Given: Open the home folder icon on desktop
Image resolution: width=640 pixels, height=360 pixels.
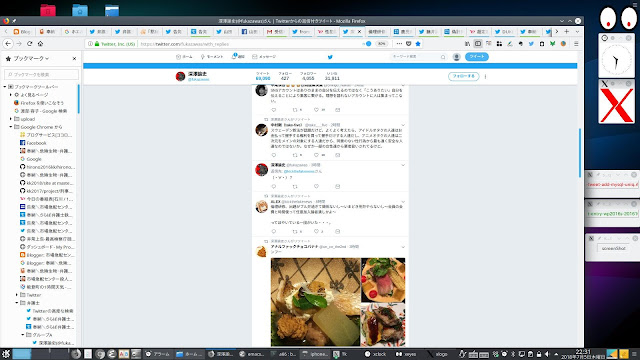Looking at the screenshot, I should pos(80,10).
